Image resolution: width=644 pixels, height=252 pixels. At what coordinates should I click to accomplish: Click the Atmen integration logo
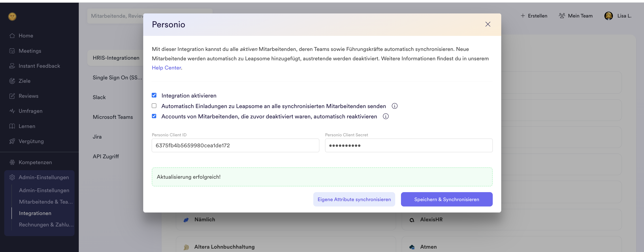[412, 247]
